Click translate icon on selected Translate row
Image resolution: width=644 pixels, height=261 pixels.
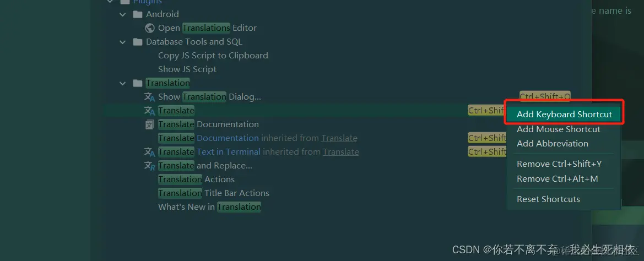149,111
